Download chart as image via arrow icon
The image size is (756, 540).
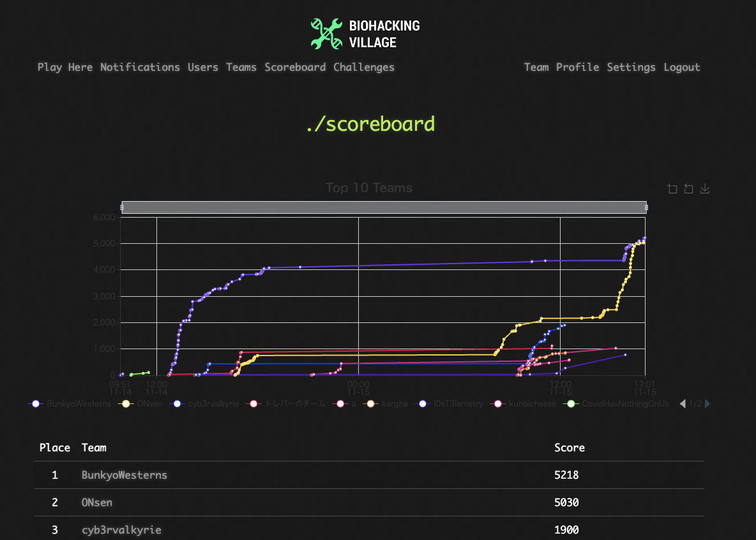pyautogui.click(x=705, y=189)
